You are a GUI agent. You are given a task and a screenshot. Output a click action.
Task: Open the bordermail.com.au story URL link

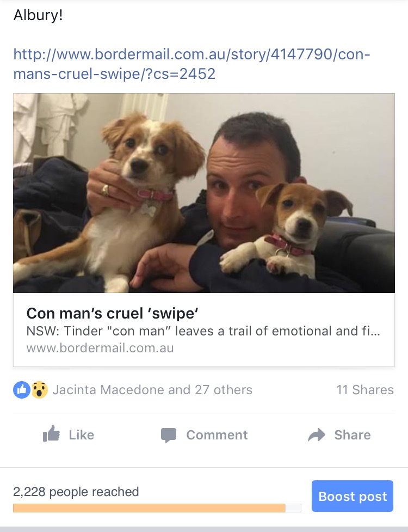192,64
